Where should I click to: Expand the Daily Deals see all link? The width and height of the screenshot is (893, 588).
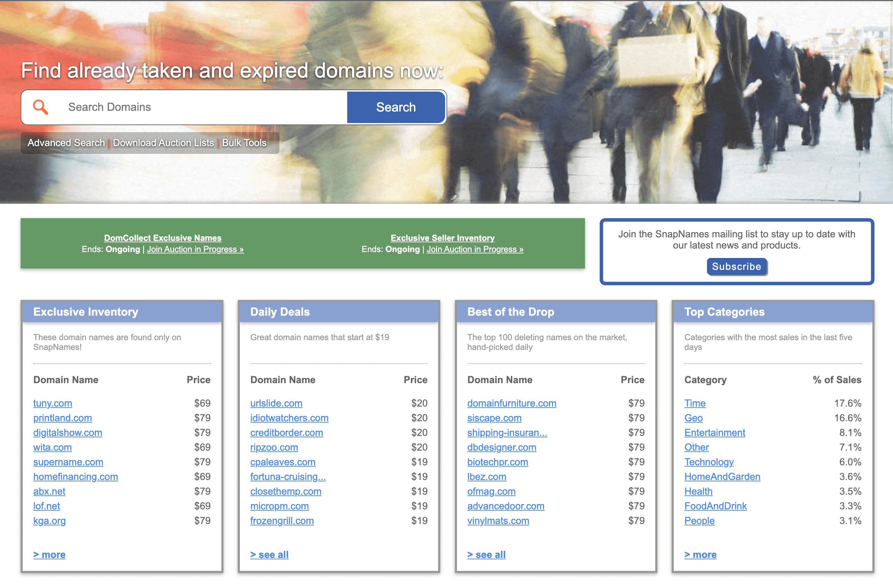click(269, 554)
